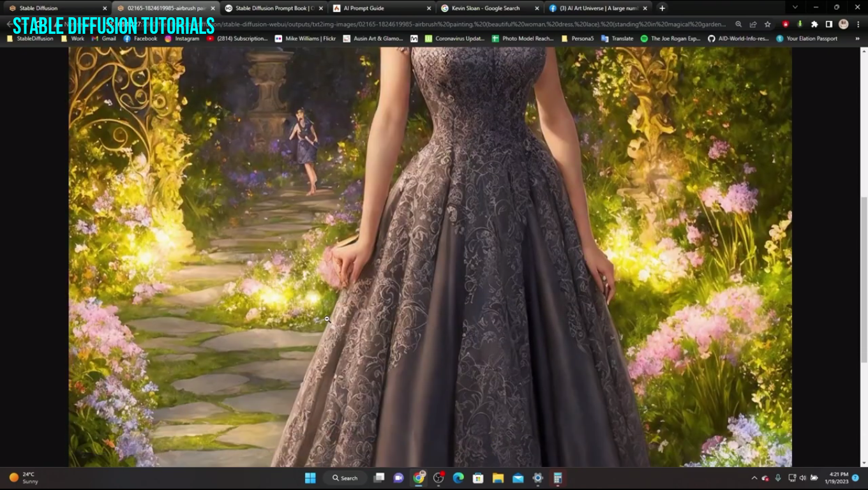Viewport: 868px width, 490px height.
Task: Open the Chat video app on taskbar
Action: 399,478
